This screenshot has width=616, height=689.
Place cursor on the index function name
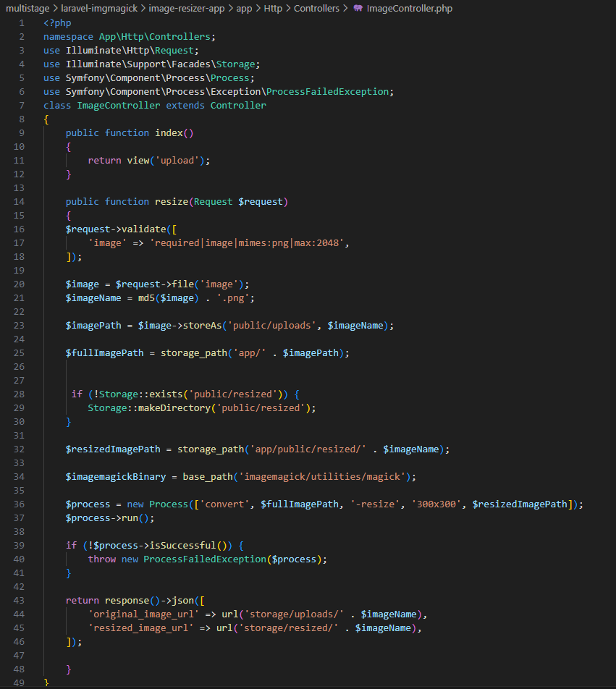pos(172,132)
